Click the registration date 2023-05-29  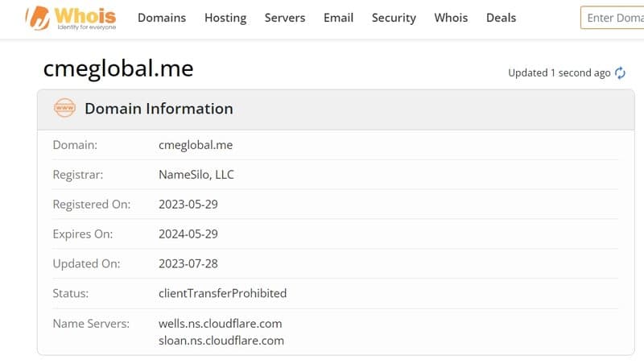pyautogui.click(x=188, y=205)
